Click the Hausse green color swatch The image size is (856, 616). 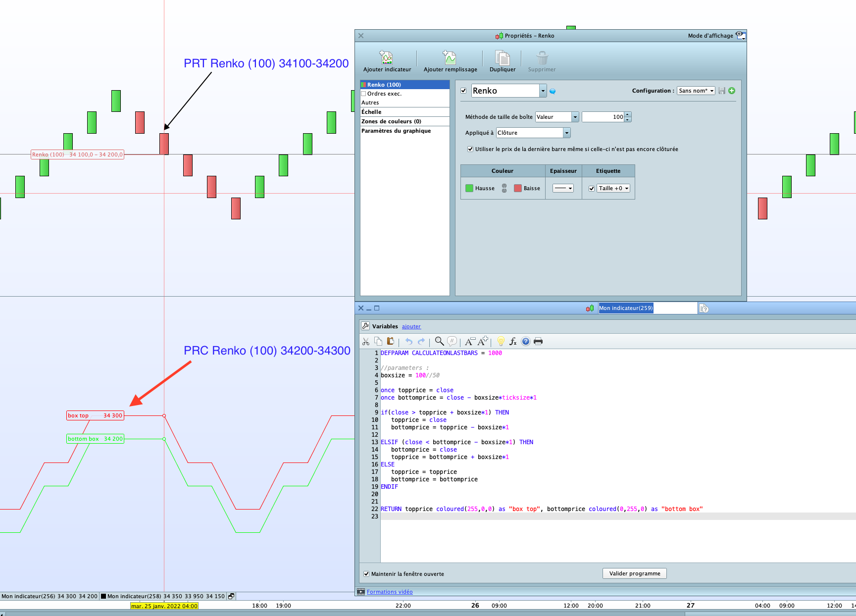pos(469,188)
